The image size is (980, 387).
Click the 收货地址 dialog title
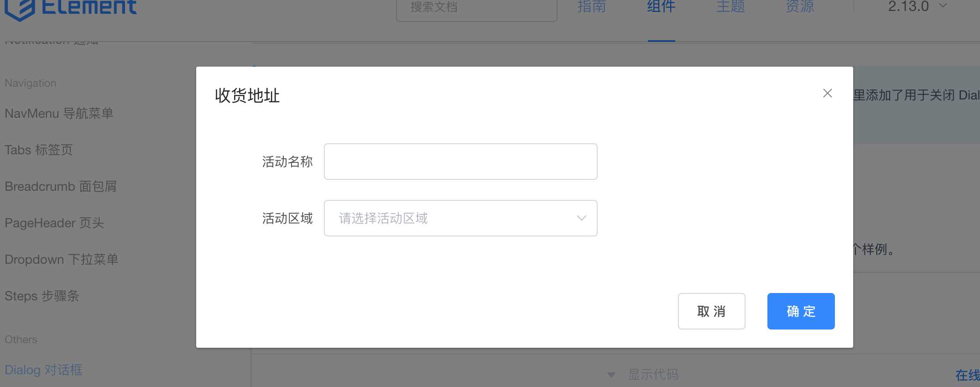coord(247,95)
